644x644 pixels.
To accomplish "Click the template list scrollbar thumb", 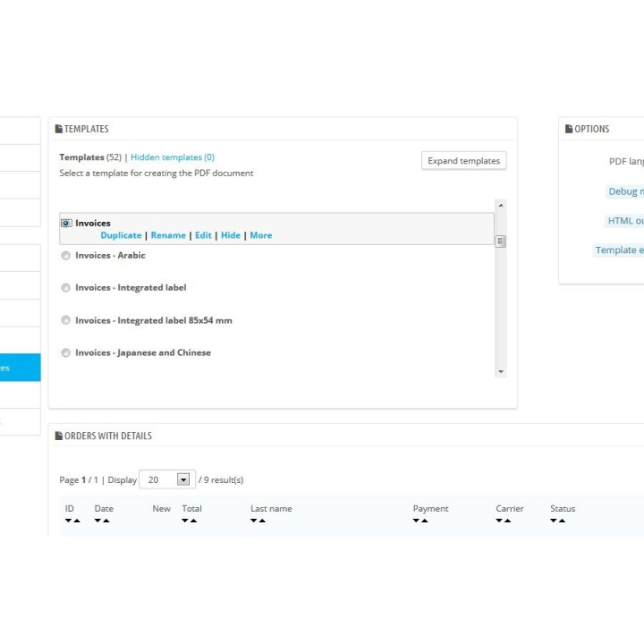I will coord(501,241).
